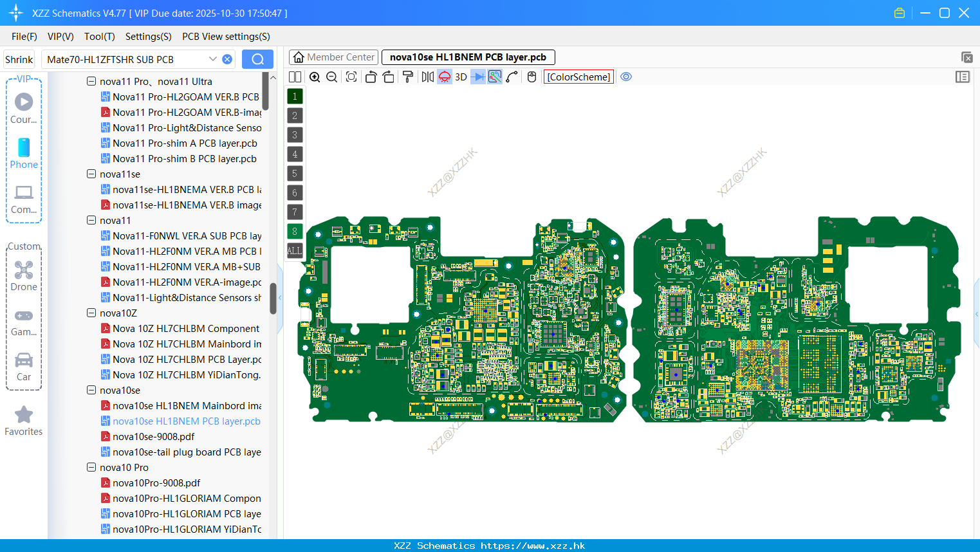Fit the PCB view to the window
Screen dimensions: 980x552
click(x=351, y=77)
